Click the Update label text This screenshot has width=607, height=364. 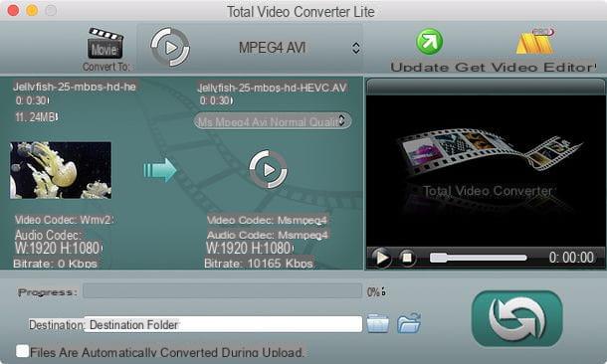419,68
